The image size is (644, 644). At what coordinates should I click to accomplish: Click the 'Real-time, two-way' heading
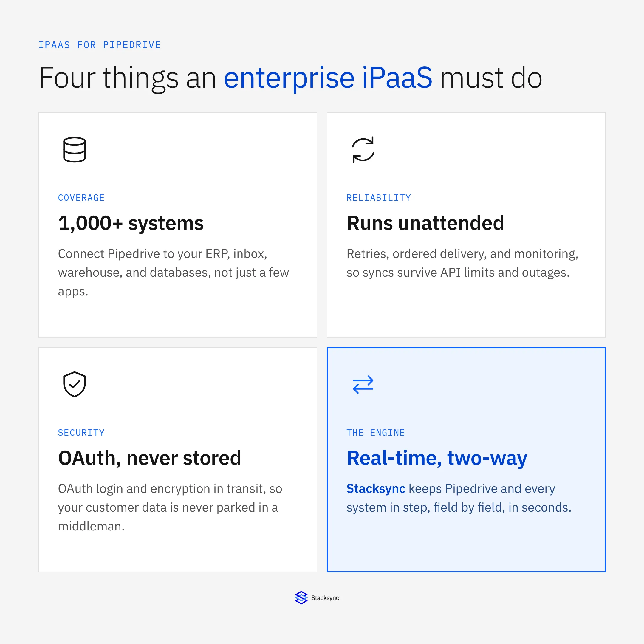point(437,459)
